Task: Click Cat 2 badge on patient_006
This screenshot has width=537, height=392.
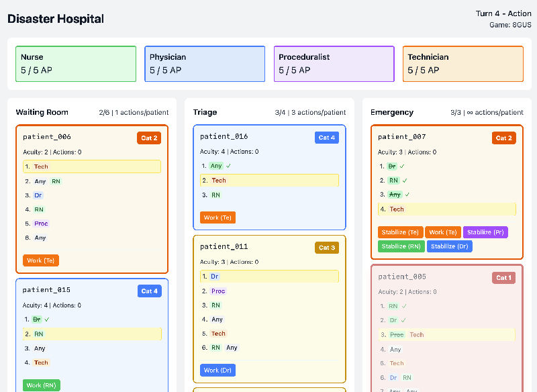Action: (x=149, y=138)
